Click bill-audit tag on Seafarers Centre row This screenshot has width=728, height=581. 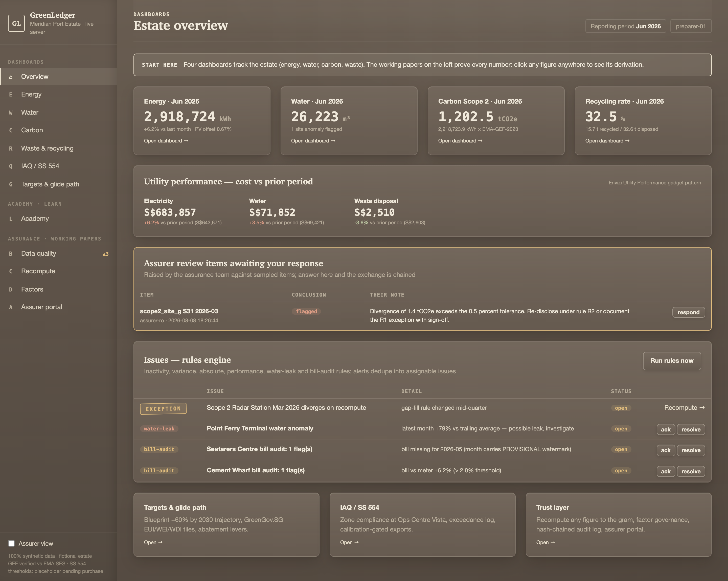pos(159,449)
